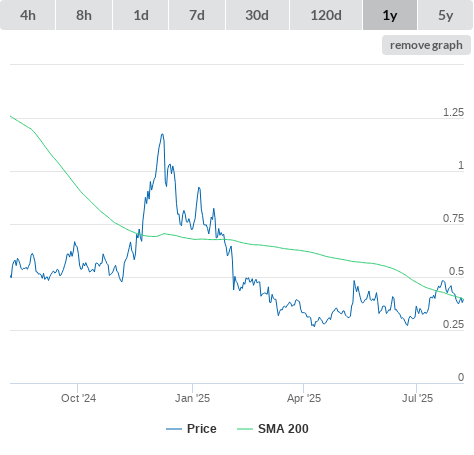Viewport: 474px width, 455px height.
Task: Select the 7d range tab
Action: click(197, 15)
